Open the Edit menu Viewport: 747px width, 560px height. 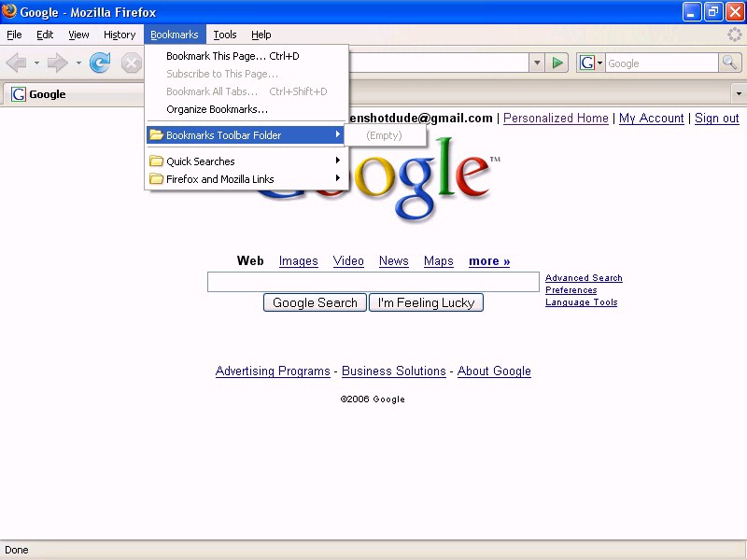tap(45, 35)
